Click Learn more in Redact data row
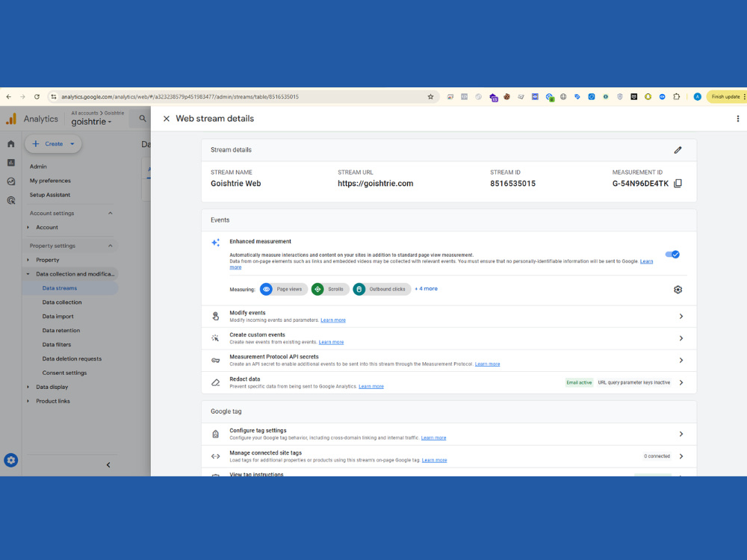 pyautogui.click(x=371, y=386)
